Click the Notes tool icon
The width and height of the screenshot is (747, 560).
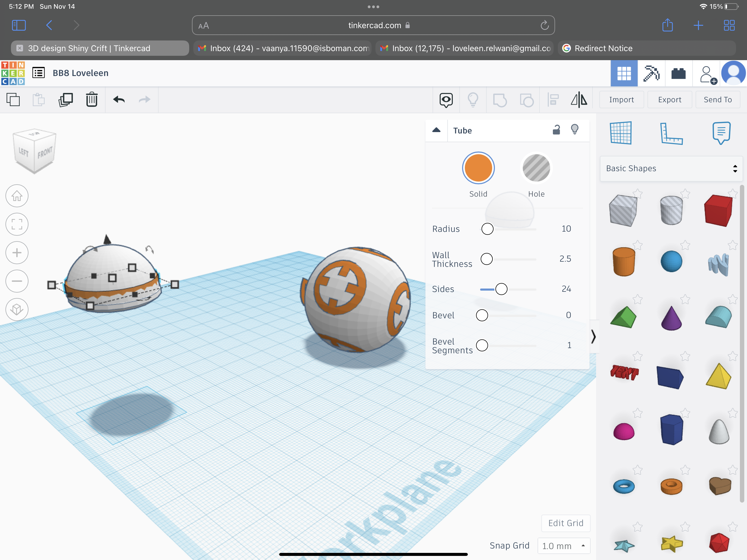click(x=721, y=133)
